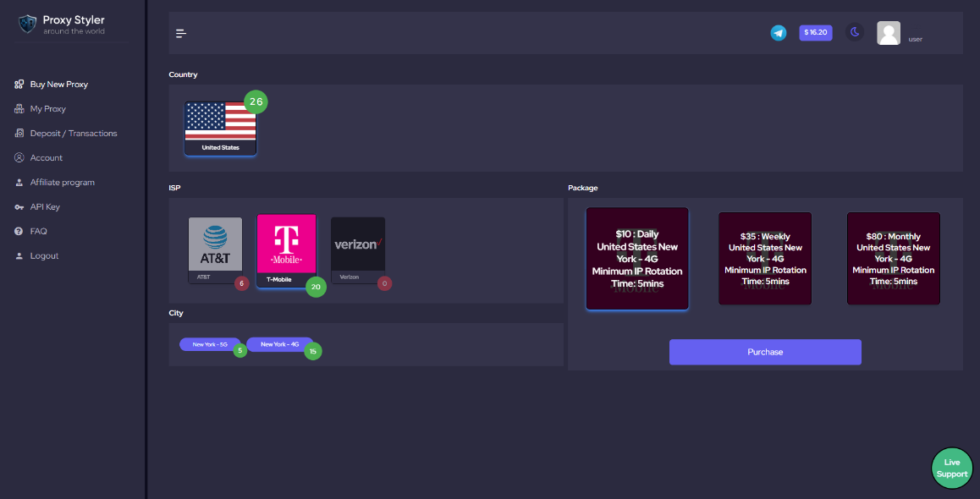The height and width of the screenshot is (499, 980).
Task: Click the Package section heading
Action: [x=583, y=188]
